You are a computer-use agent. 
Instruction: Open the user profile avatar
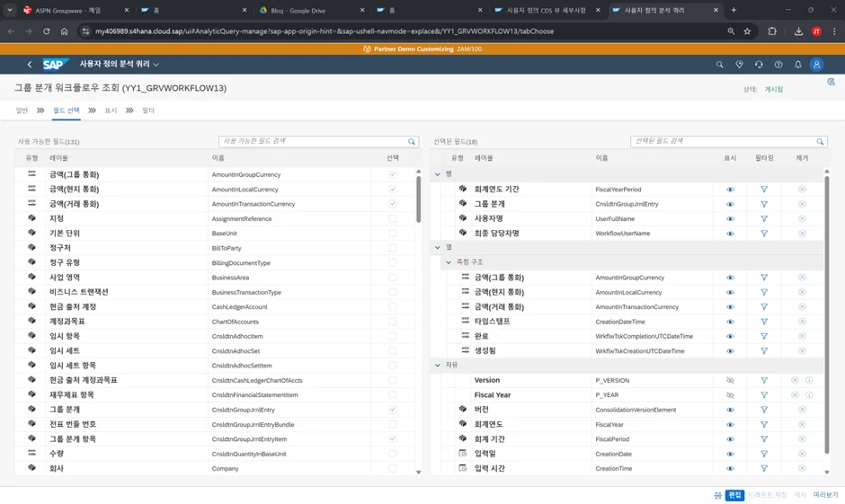[x=816, y=65]
